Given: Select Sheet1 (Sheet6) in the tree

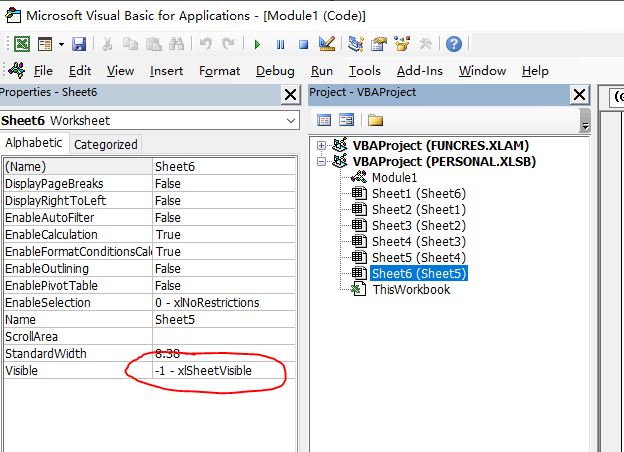Looking at the screenshot, I should (418, 194).
